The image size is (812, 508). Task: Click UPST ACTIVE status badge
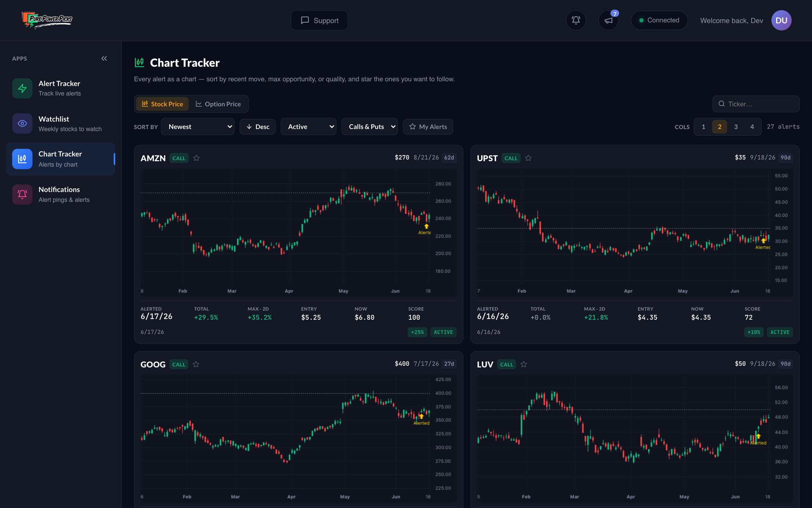[780, 332]
